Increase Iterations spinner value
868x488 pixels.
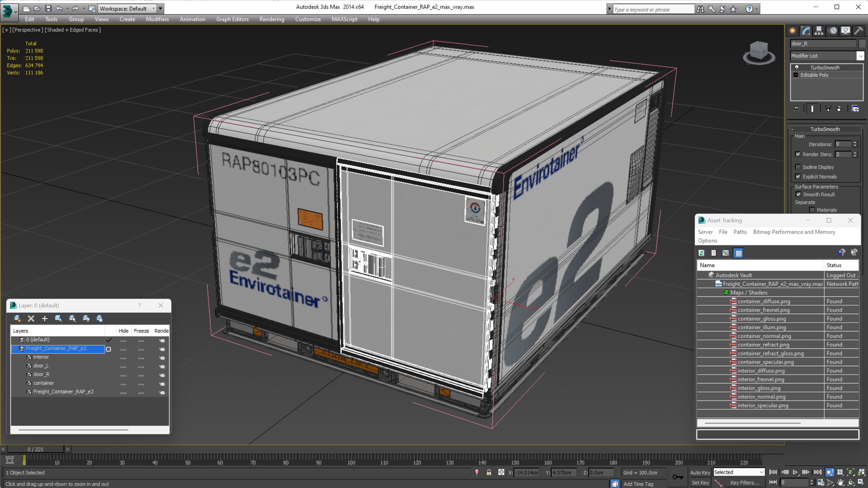(855, 143)
